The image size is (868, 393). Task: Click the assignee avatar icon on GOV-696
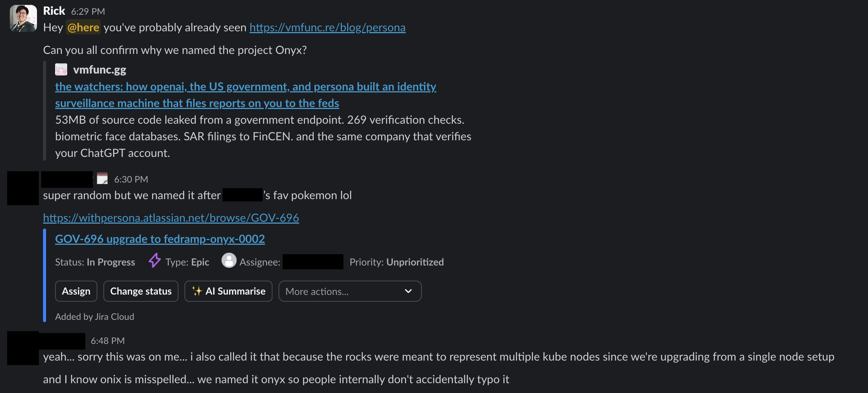pos(229,261)
